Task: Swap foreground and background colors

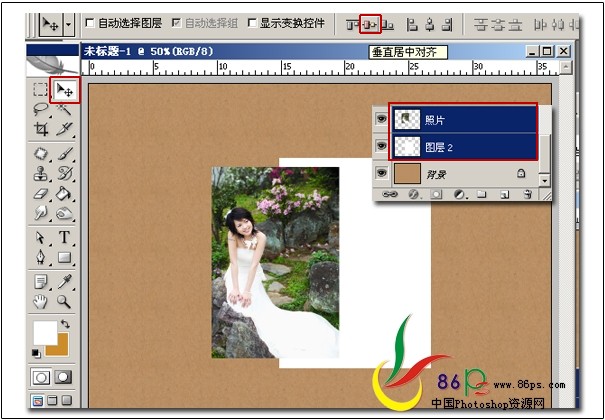Action: pyautogui.click(x=65, y=324)
